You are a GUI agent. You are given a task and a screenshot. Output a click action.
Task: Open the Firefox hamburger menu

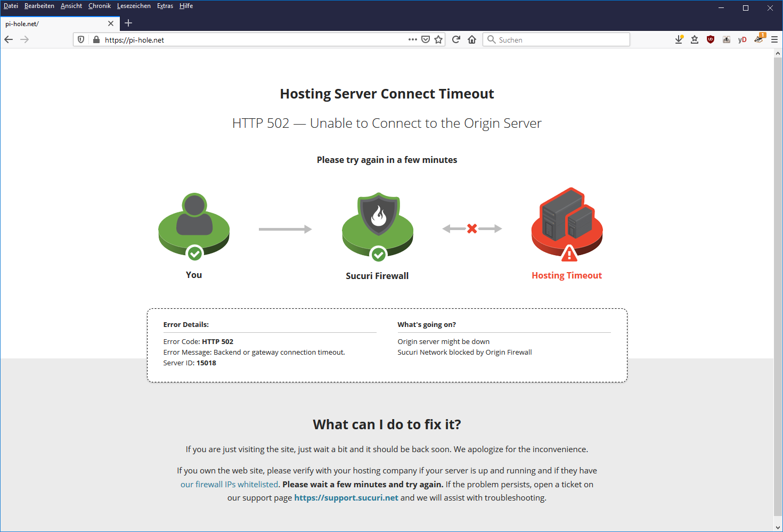point(774,39)
